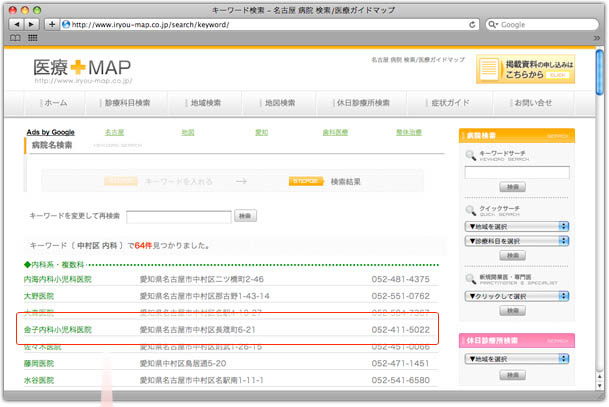This screenshot has width=609, height=407.
Task: Click address 愛知県名古屋市中村区長筬町6-21
Action: 198,330
